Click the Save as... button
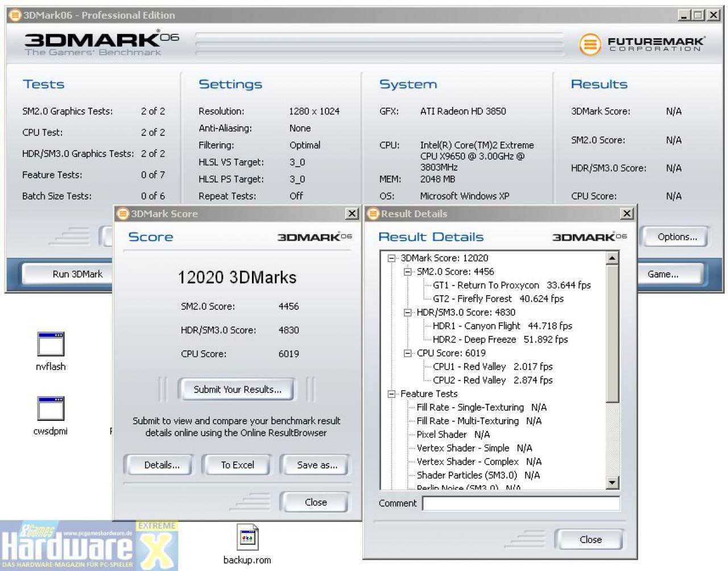 pos(317,465)
